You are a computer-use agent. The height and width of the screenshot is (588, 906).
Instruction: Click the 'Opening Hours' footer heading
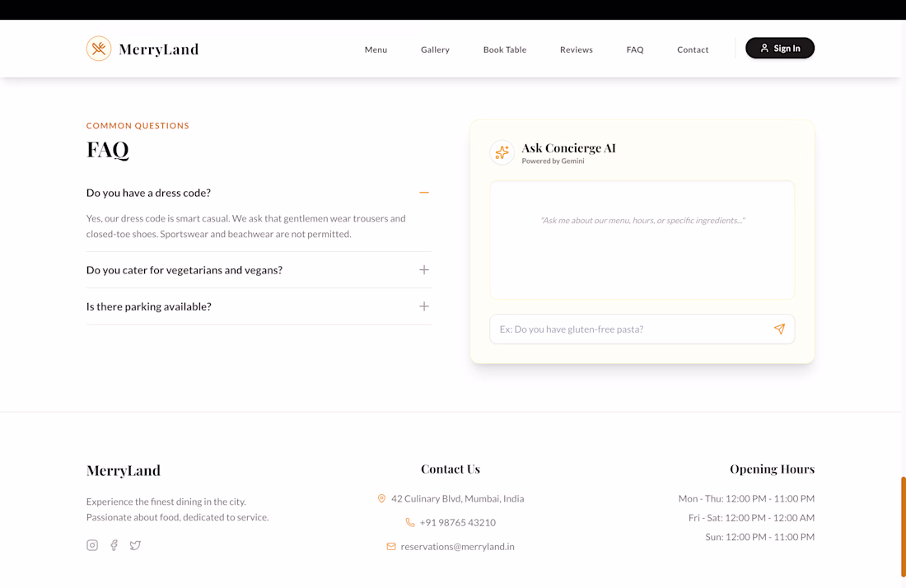pyautogui.click(x=772, y=469)
